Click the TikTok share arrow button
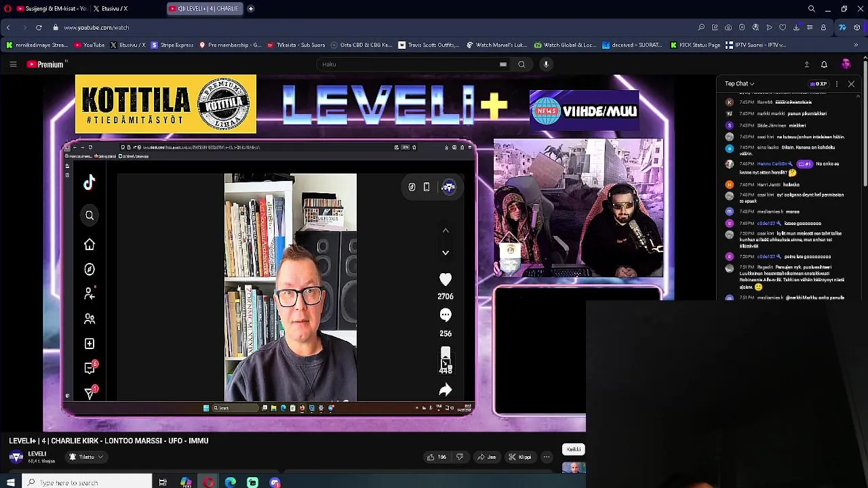868x488 pixels. pos(446,390)
